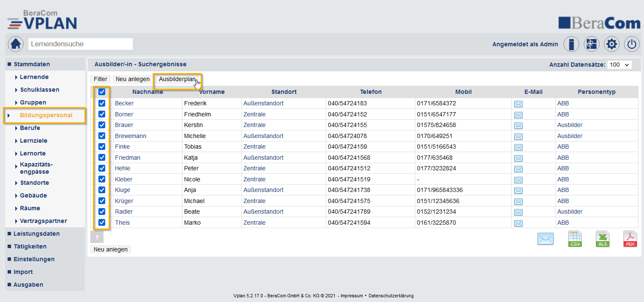644x302 pixels.
Task: Click the Lernendensuche search field
Action: pos(81,44)
